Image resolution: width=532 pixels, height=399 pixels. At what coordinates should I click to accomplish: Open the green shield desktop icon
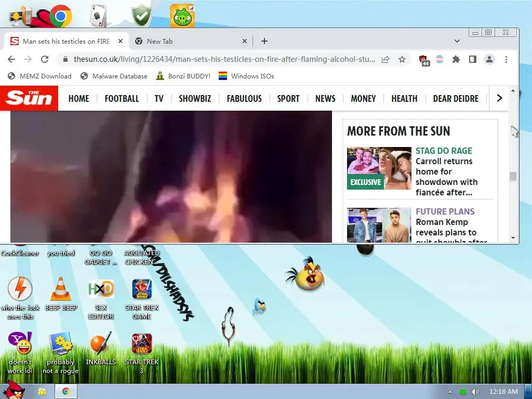141,16
